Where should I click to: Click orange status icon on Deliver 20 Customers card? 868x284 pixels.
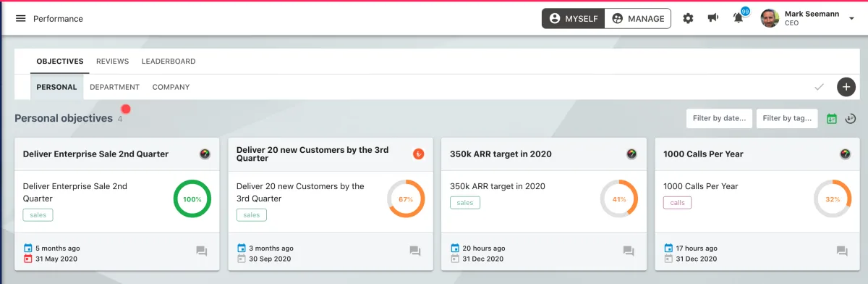tap(418, 154)
